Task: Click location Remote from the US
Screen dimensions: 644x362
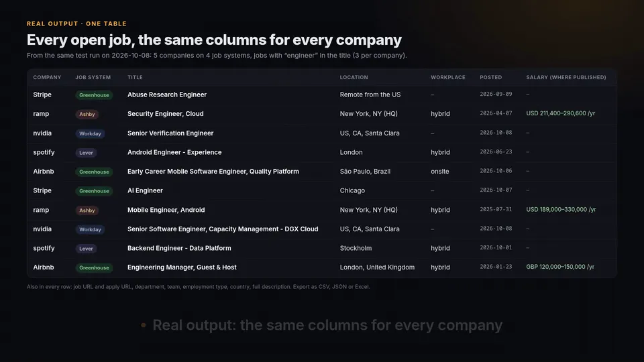Action: [370, 95]
